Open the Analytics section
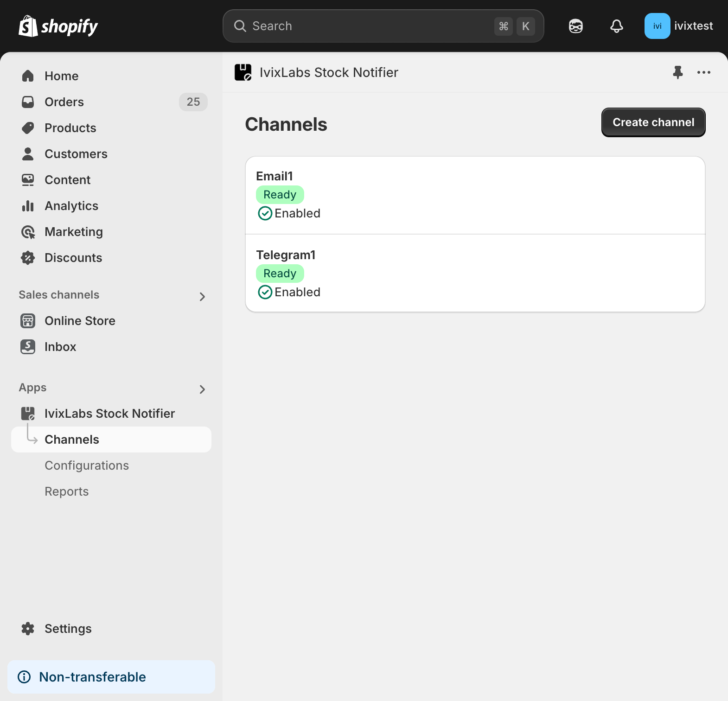This screenshot has height=701, width=728. point(111,206)
